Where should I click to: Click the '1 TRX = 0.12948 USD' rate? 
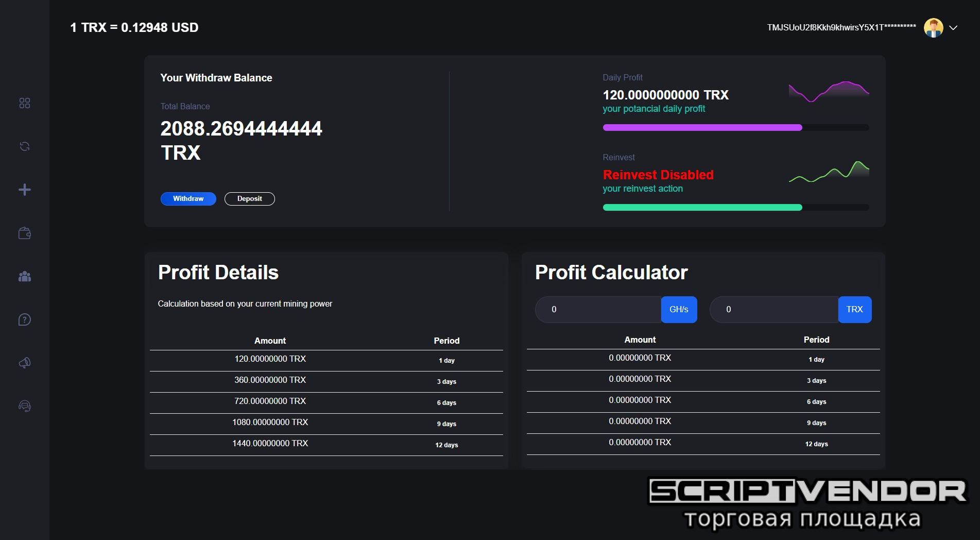[x=134, y=28]
